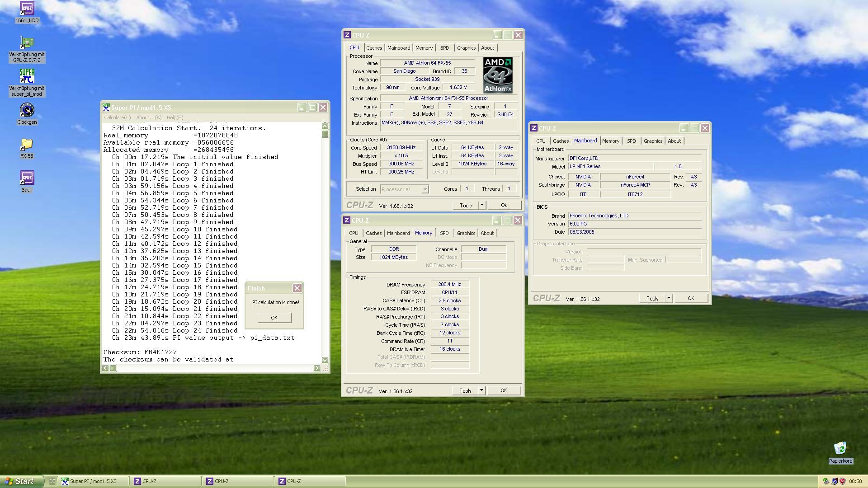Open the Papierkorb recycle bin
This screenshot has height=488, width=868.
pyautogui.click(x=840, y=448)
